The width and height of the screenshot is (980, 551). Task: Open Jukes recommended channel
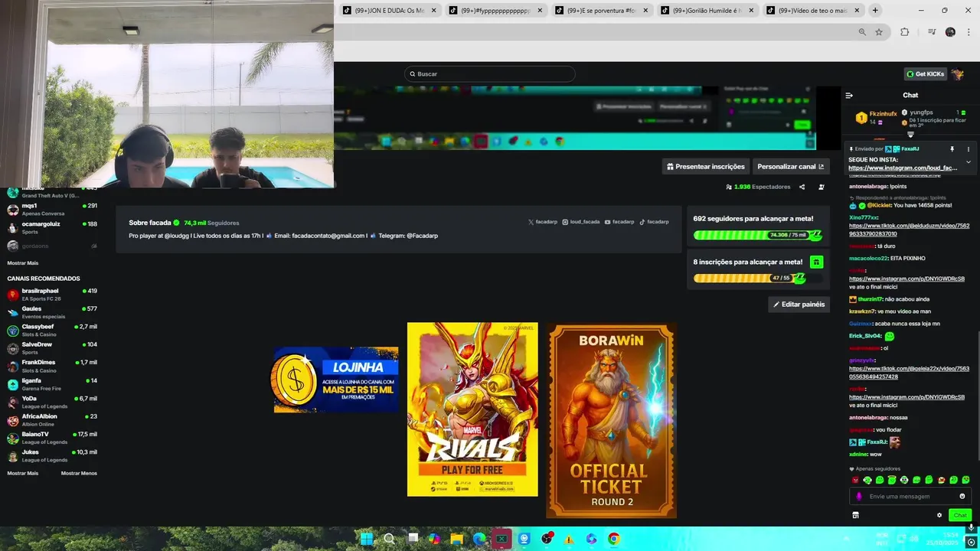pos(52,455)
